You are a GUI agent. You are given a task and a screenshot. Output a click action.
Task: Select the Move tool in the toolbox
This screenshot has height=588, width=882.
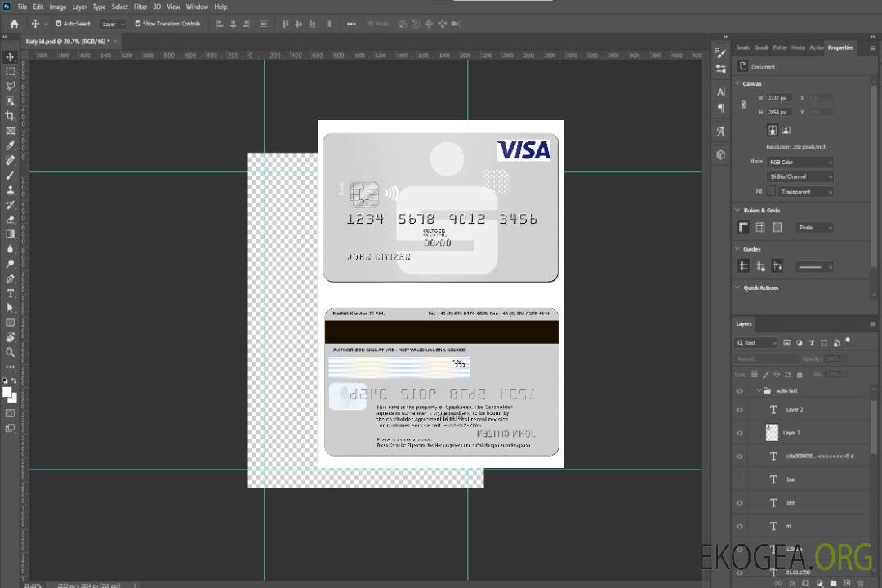[10, 57]
